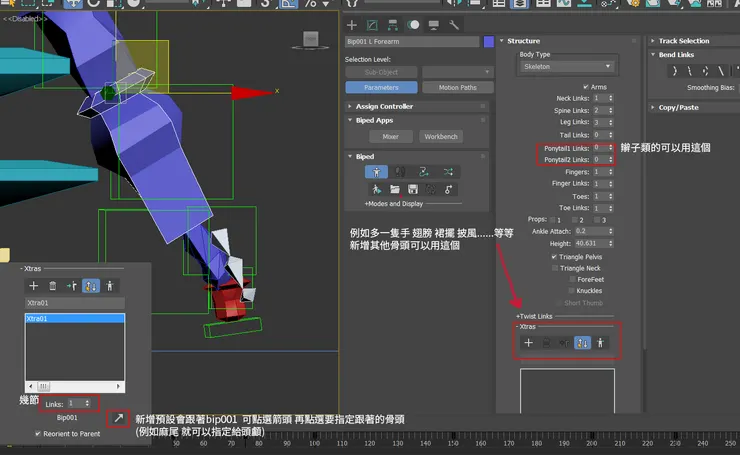Click the blue object color swatch

pos(487,42)
